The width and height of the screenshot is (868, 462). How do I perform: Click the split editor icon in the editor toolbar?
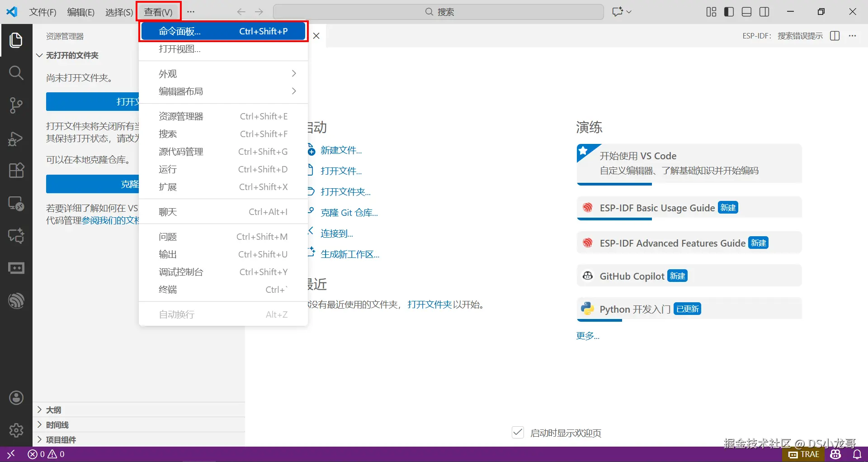[835, 36]
